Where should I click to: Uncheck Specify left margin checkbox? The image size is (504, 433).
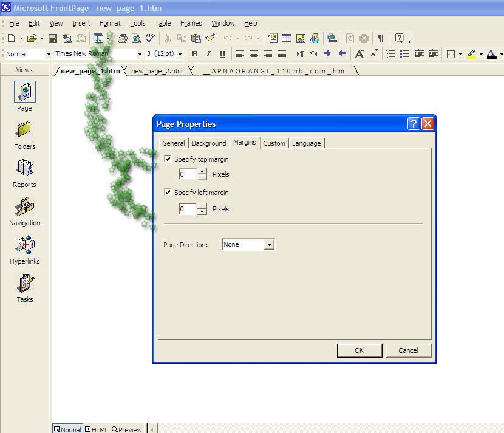[x=168, y=193]
